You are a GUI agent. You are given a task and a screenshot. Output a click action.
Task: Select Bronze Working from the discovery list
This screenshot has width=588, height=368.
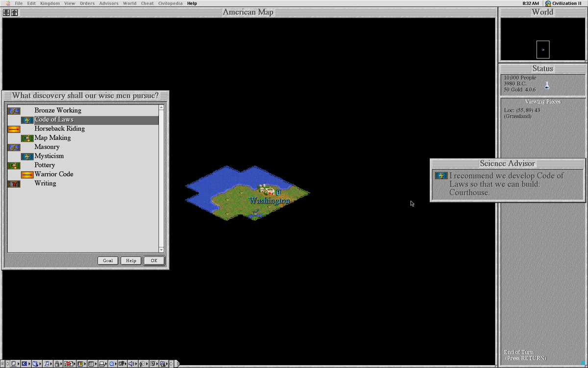pos(83,110)
